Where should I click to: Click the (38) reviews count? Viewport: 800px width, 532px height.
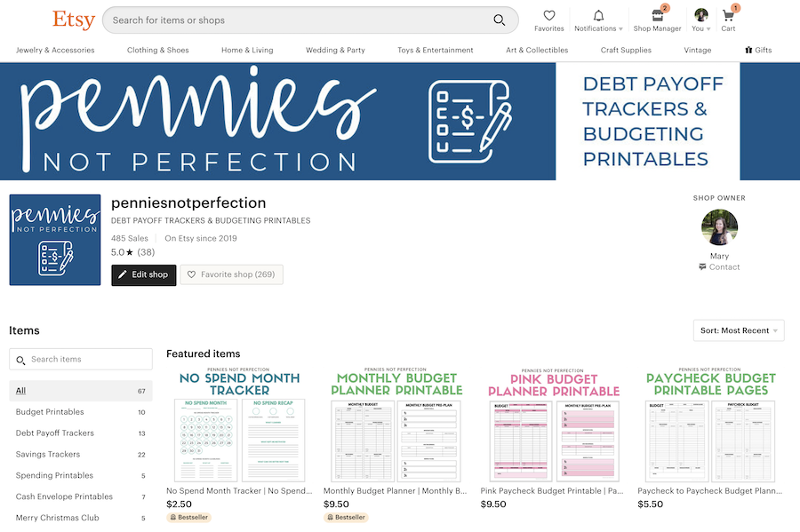[x=146, y=252]
